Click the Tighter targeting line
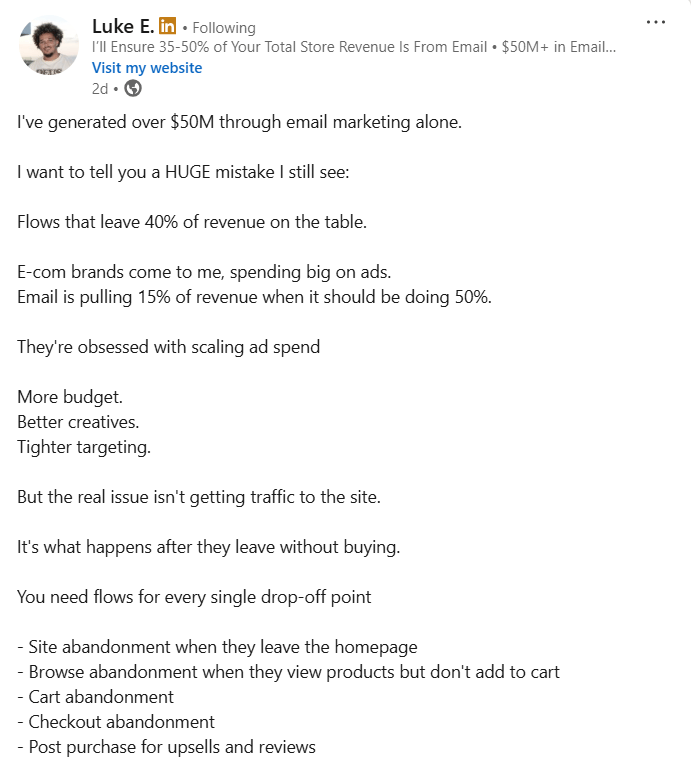 [84, 447]
